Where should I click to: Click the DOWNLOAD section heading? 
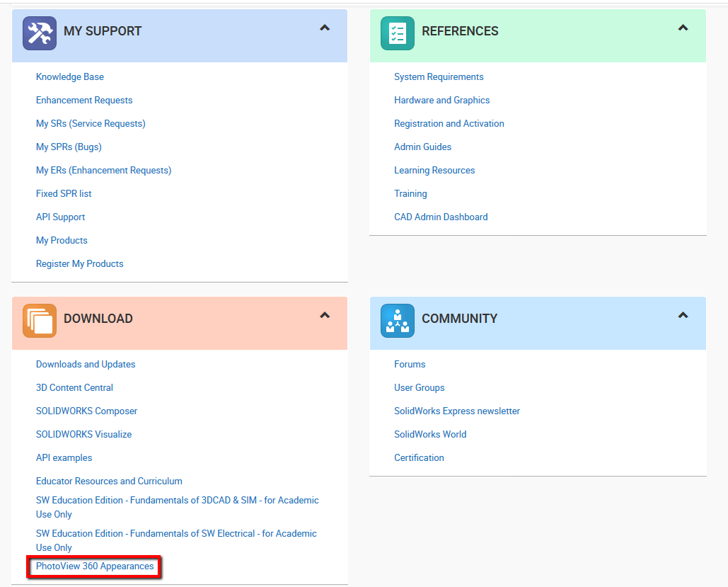coord(98,319)
